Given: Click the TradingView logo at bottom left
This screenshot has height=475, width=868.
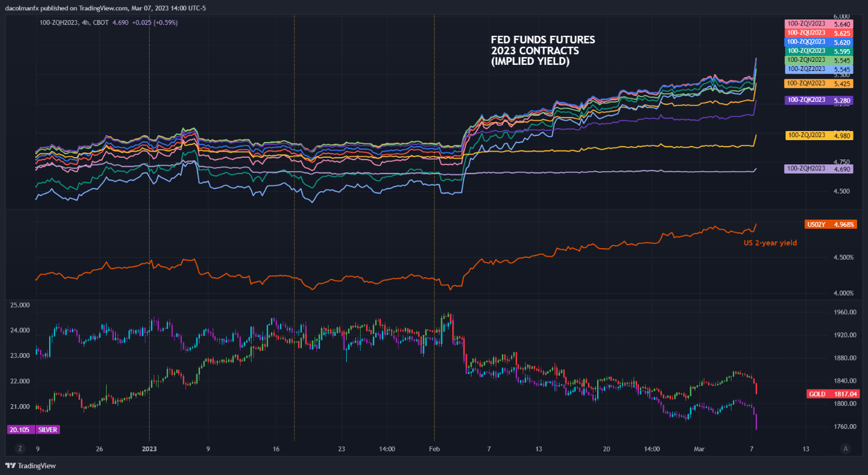Looking at the screenshot, I should pos(30,466).
